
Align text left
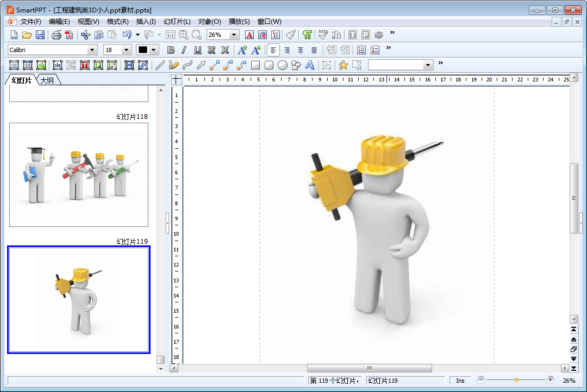(x=273, y=50)
